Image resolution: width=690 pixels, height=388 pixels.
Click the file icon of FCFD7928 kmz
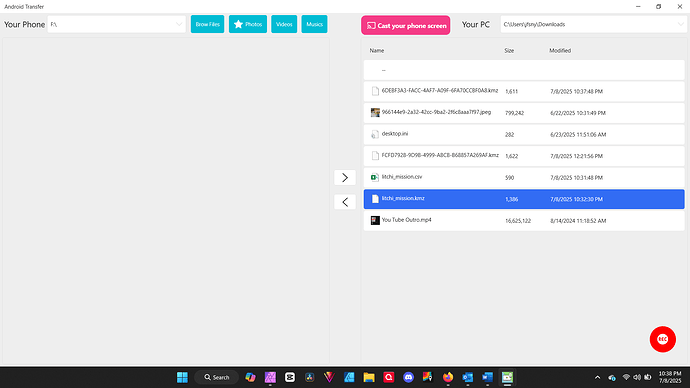(x=375, y=156)
